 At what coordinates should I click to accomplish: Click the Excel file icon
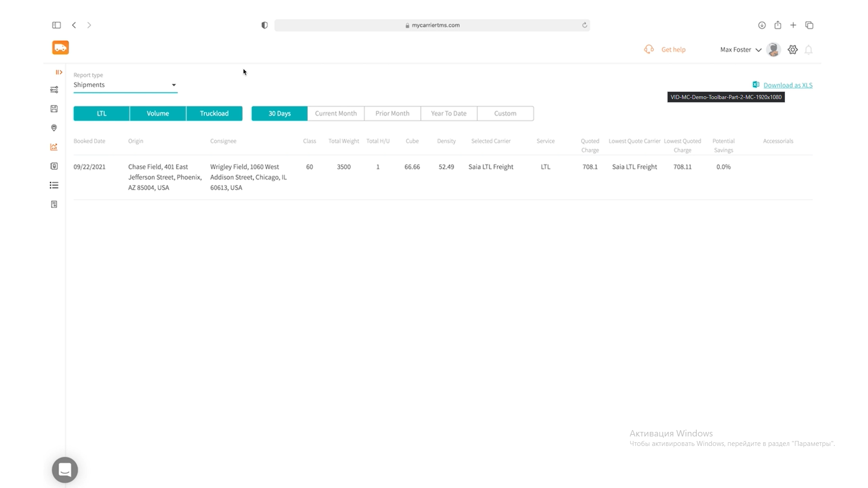pos(756,85)
